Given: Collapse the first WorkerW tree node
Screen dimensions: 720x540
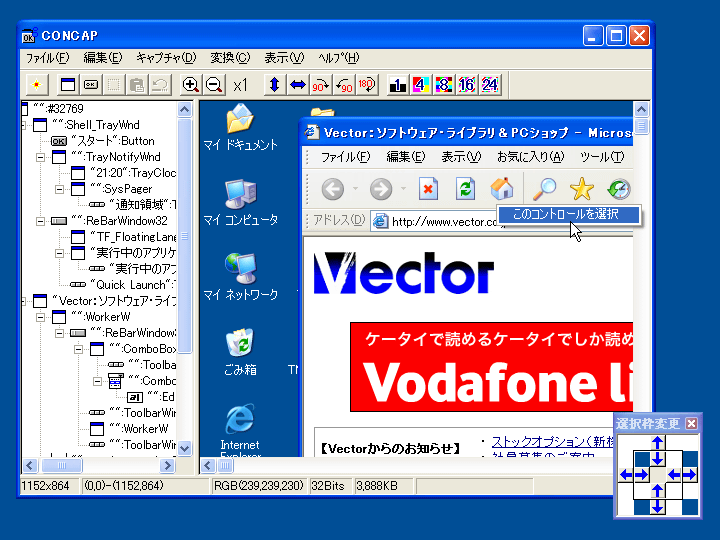Looking at the screenshot, I should 40,317.
